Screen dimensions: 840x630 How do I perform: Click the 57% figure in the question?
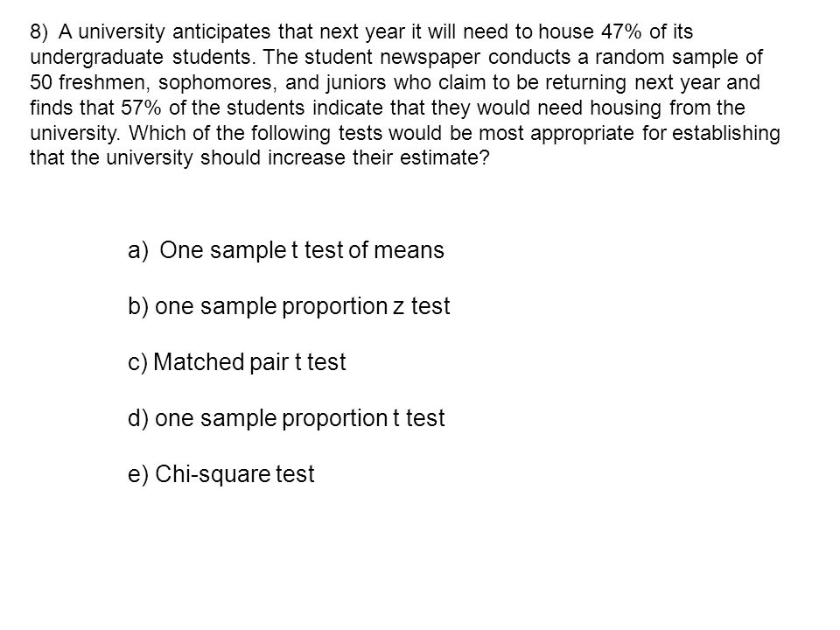tap(141, 108)
